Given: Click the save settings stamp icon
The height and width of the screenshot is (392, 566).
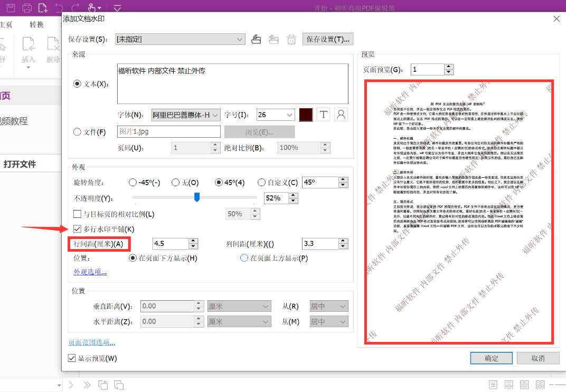Looking at the screenshot, I should click(x=256, y=39).
